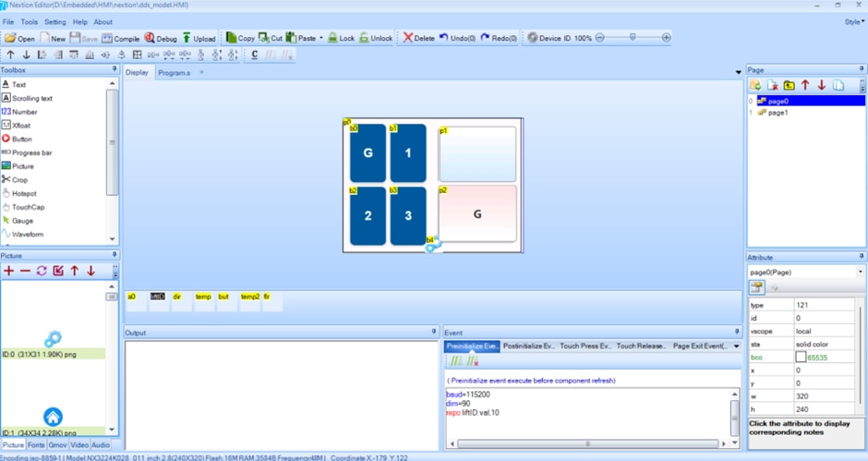Viewport: 868px width, 461px height.
Task: Move page up with red up arrow
Action: tap(805, 85)
